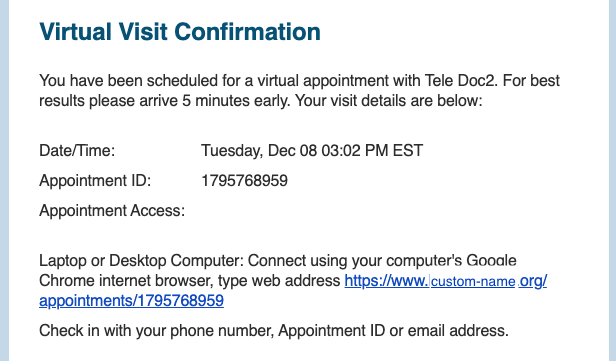616x361 pixels.
Task: Click the custom-name part of the URL
Action: (x=473, y=281)
